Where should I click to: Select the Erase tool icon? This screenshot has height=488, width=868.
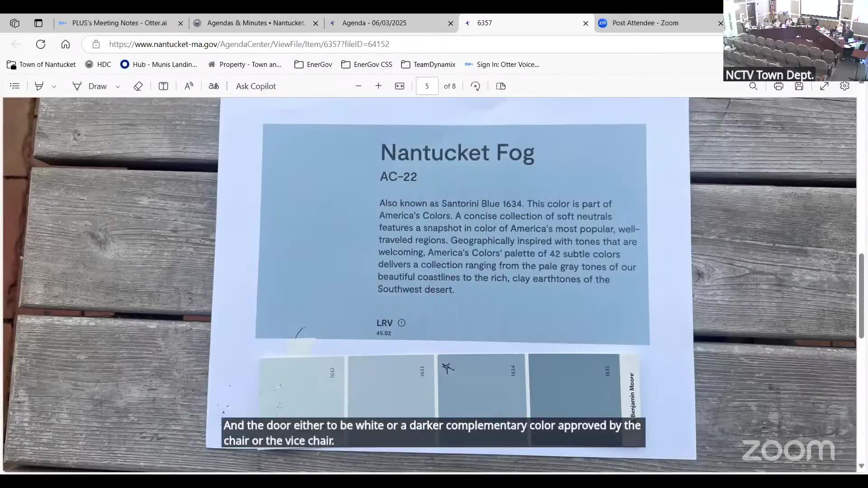(x=138, y=86)
